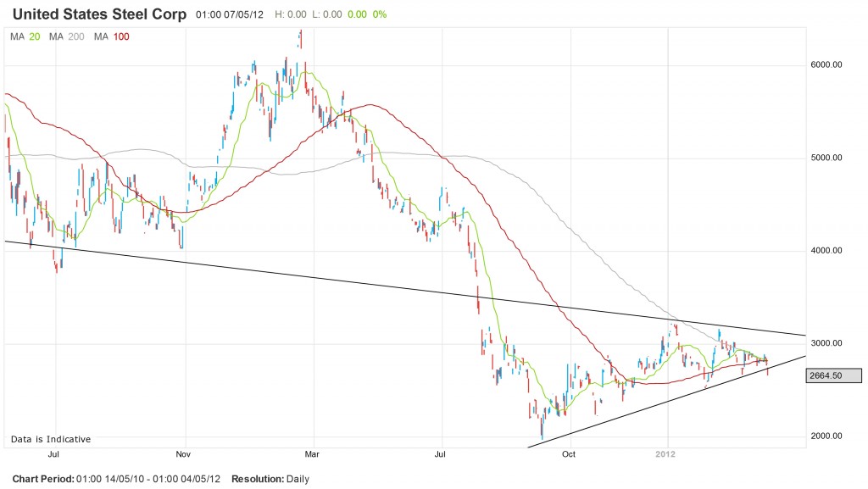Click the Mar date axis label
The image size is (868, 489).
[x=312, y=454]
